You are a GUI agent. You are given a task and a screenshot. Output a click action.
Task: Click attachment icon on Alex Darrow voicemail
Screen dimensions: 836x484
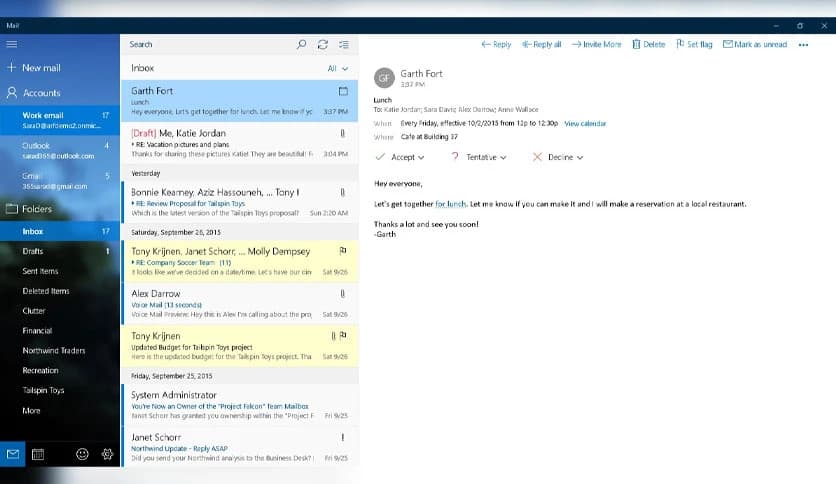(x=342, y=294)
